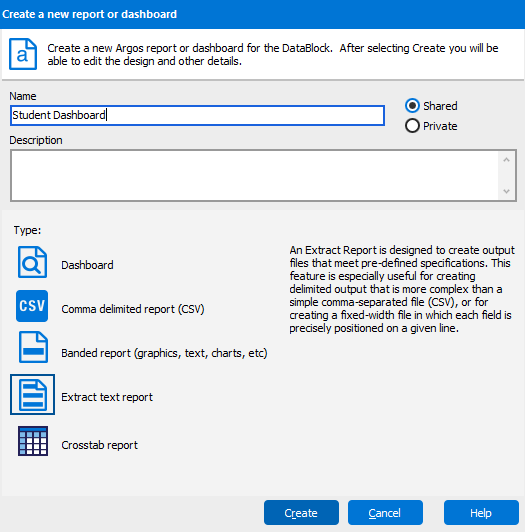Click into the Name input field

(197, 115)
